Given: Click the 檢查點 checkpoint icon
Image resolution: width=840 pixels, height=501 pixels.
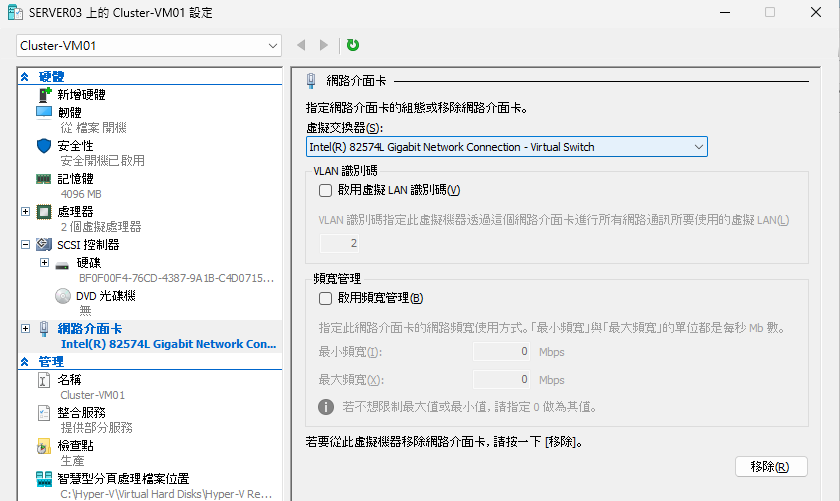Looking at the screenshot, I should tap(44, 445).
